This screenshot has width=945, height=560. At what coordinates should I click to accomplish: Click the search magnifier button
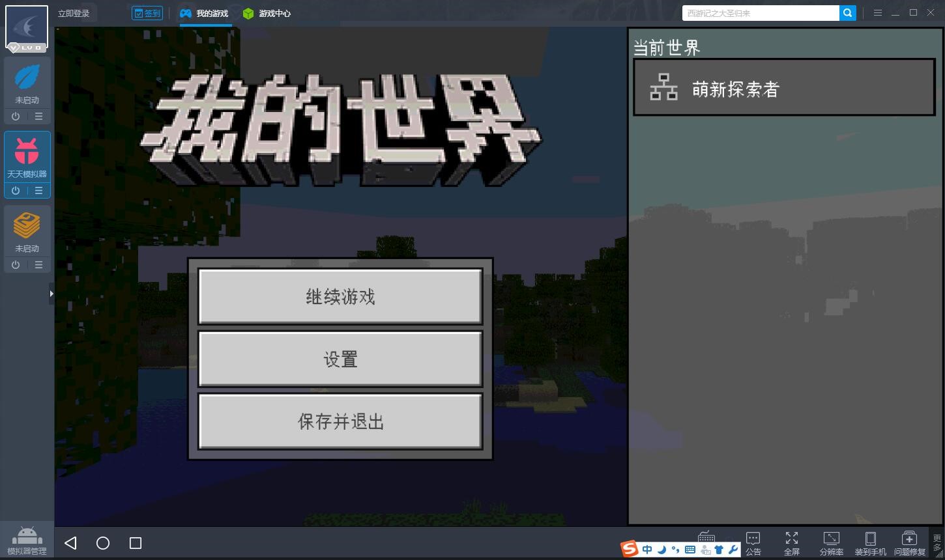[x=847, y=13]
